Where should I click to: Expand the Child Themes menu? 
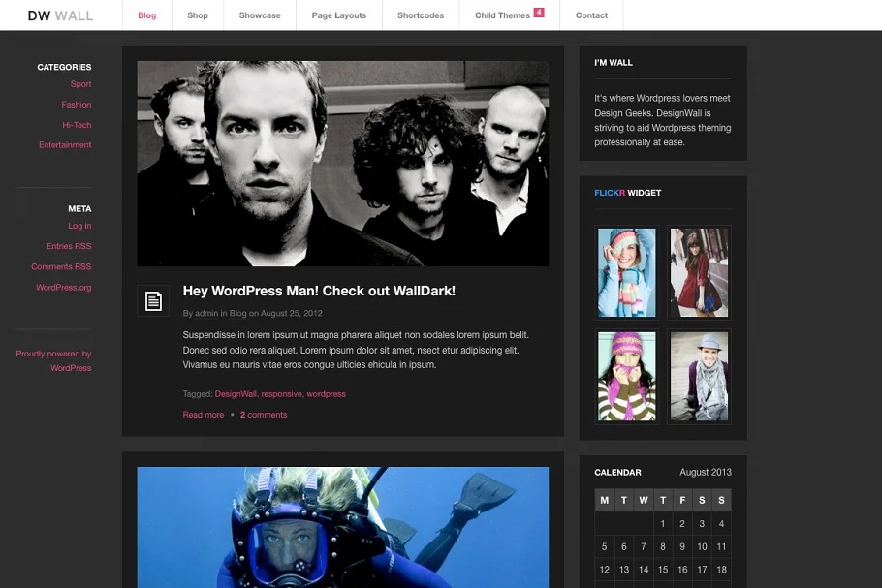click(x=502, y=15)
